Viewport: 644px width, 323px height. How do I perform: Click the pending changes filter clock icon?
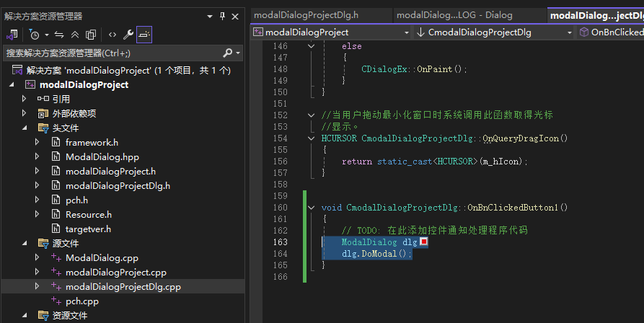(x=35, y=34)
